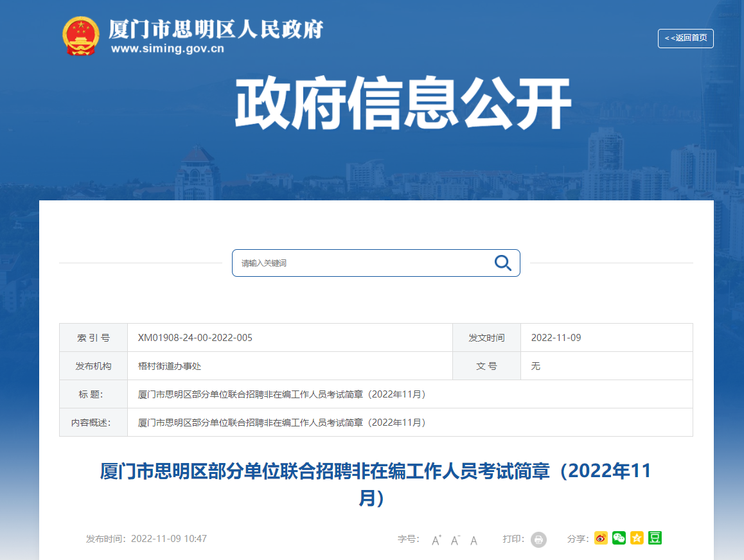744x560 pixels.
Task: Share article via WeChat icon
Action: coord(619,538)
